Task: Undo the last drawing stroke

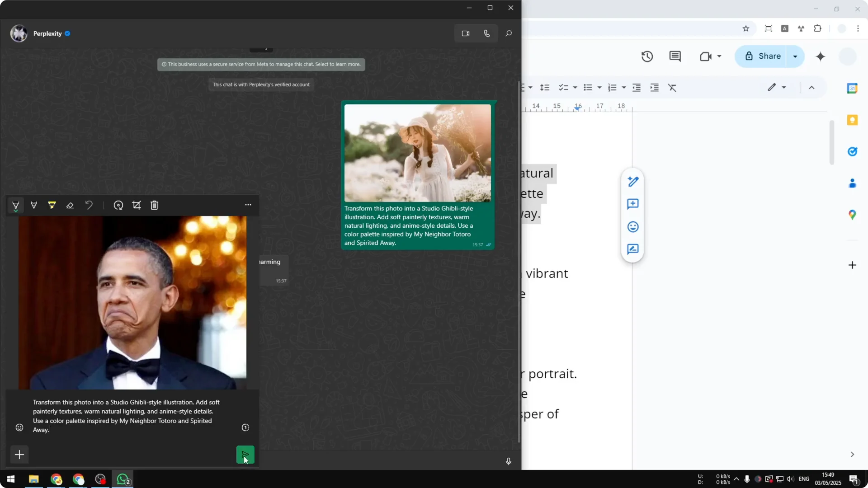Action: [x=89, y=206]
